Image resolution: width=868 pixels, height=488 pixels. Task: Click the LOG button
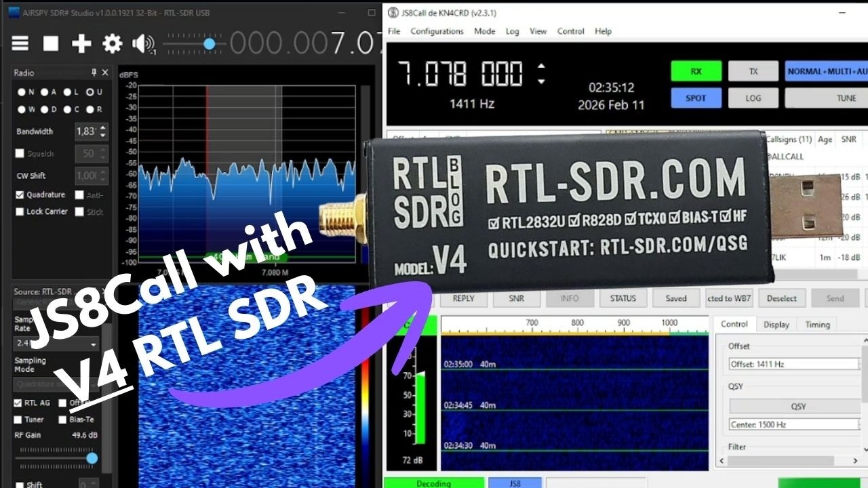[753, 98]
